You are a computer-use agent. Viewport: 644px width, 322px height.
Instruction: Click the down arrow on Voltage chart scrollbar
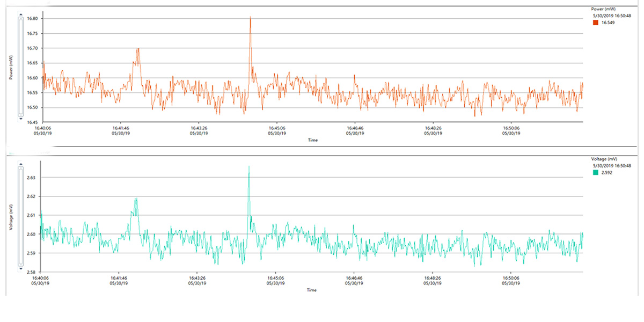[x=21, y=268]
